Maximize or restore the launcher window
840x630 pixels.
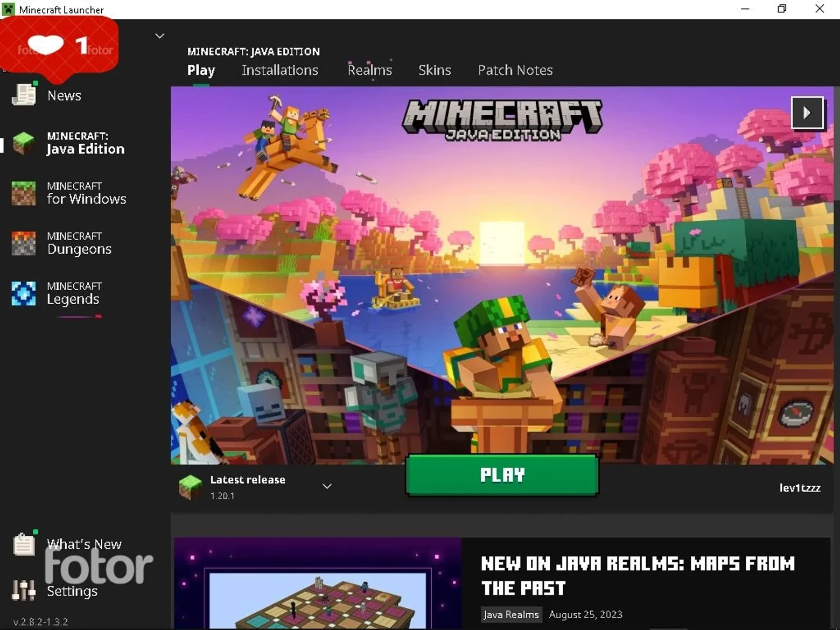click(x=782, y=9)
